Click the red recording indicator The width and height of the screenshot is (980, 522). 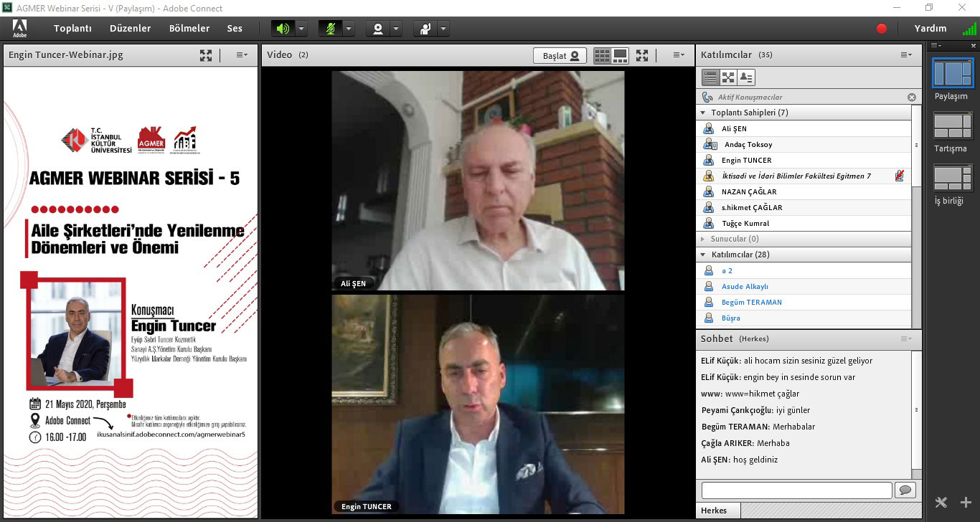tap(882, 29)
